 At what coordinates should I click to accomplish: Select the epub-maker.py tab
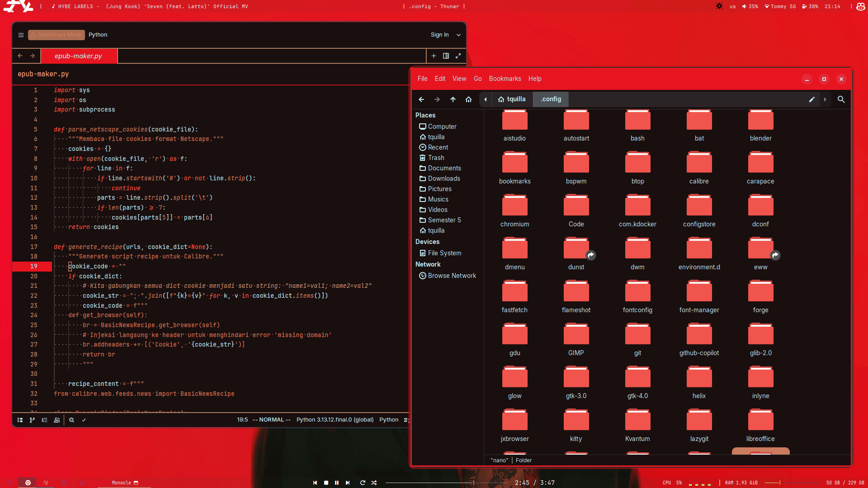click(x=78, y=56)
